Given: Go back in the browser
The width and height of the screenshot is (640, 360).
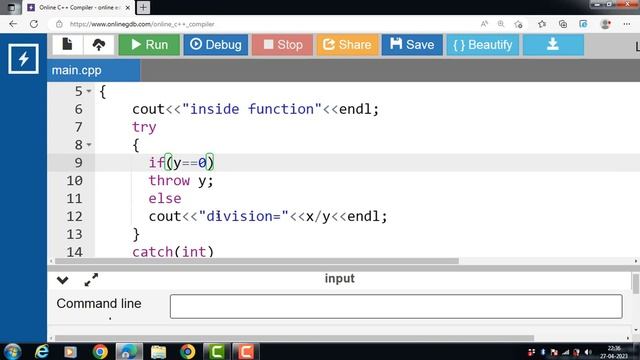Looking at the screenshot, I should tap(13, 24).
